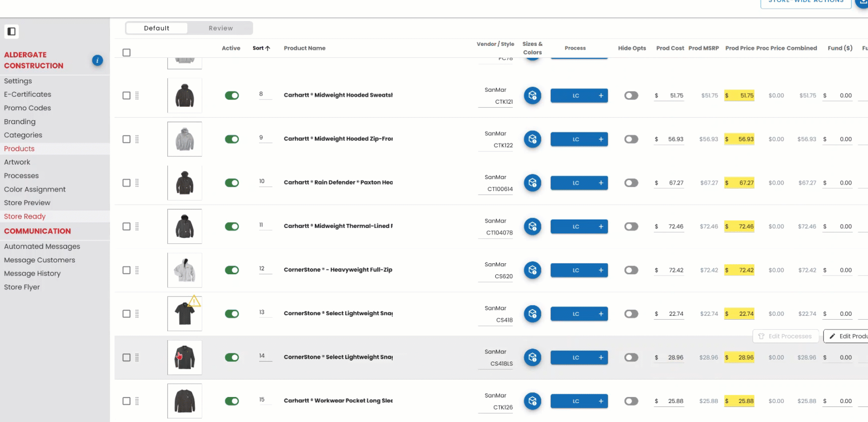Open Sizes & Colors for CTK121
The width and height of the screenshot is (868, 422).
click(532, 95)
